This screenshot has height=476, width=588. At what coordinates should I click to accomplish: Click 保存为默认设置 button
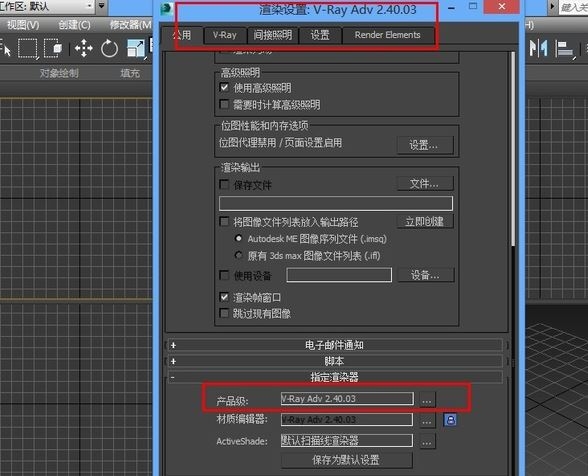(346, 460)
